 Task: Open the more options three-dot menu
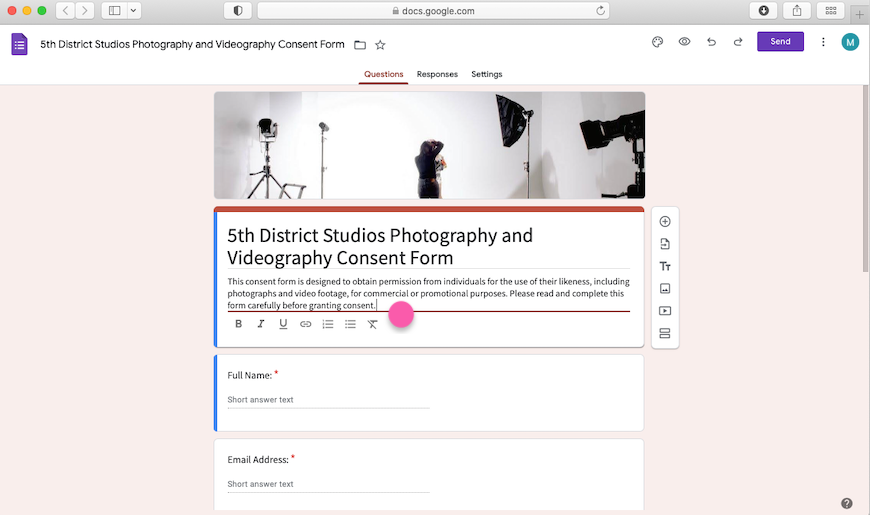click(x=823, y=42)
